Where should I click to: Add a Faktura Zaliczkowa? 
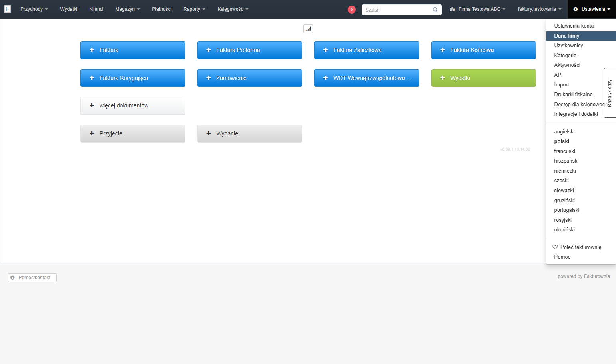[367, 50]
